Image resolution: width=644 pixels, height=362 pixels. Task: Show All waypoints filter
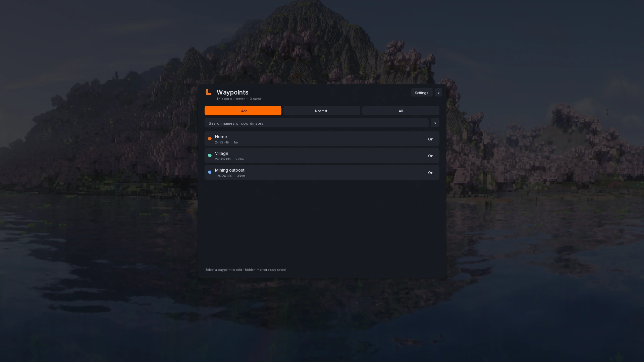coord(401,111)
